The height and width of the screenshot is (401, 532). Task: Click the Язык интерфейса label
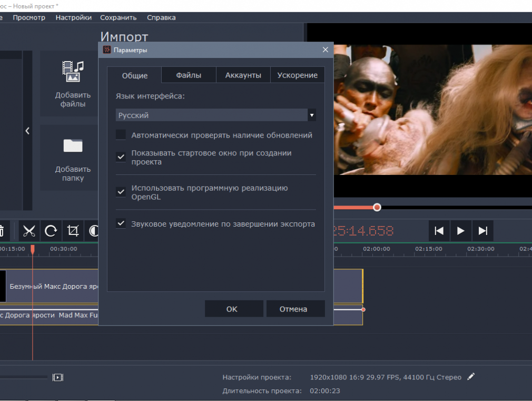[150, 96]
